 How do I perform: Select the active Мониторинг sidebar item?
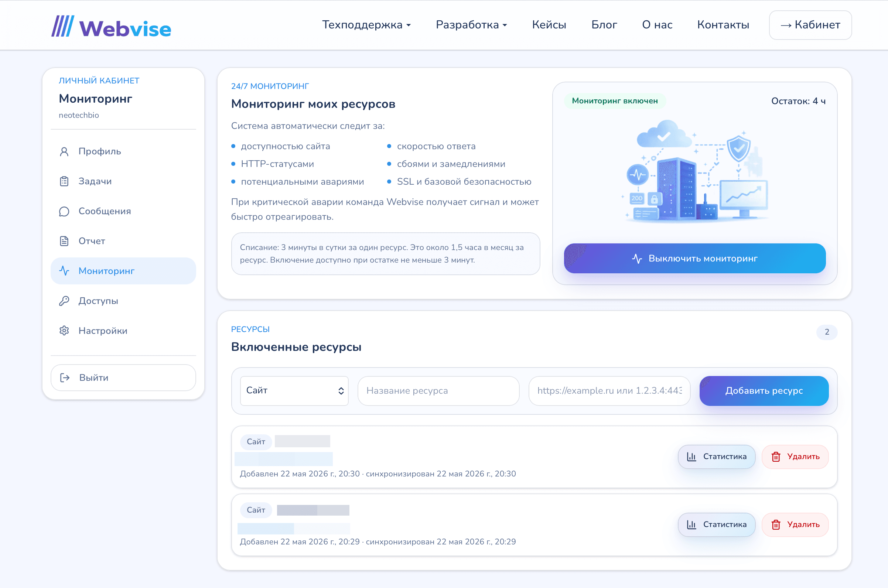point(123,271)
